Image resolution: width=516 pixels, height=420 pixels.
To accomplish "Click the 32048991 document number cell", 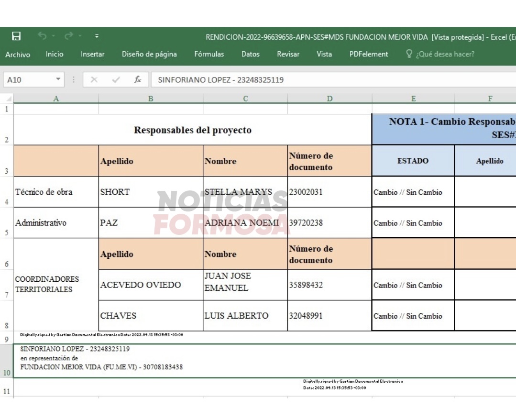I will pyautogui.click(x=330, y=316).
